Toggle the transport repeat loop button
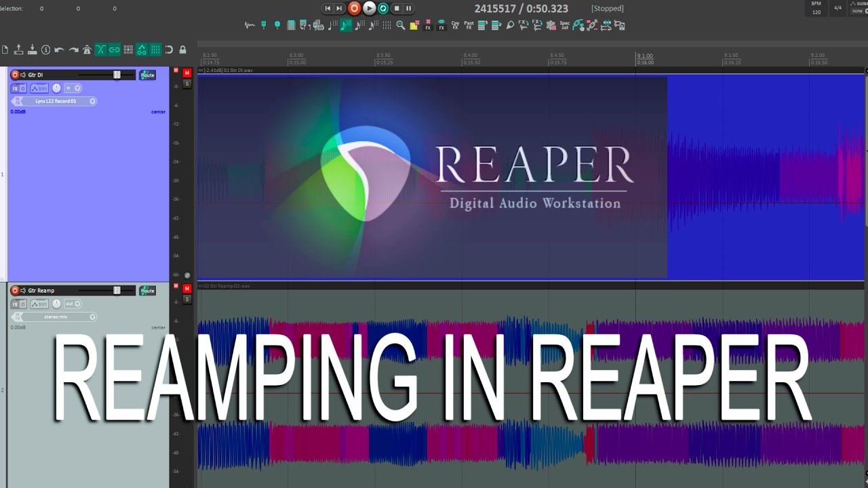 tap(383, 8)
